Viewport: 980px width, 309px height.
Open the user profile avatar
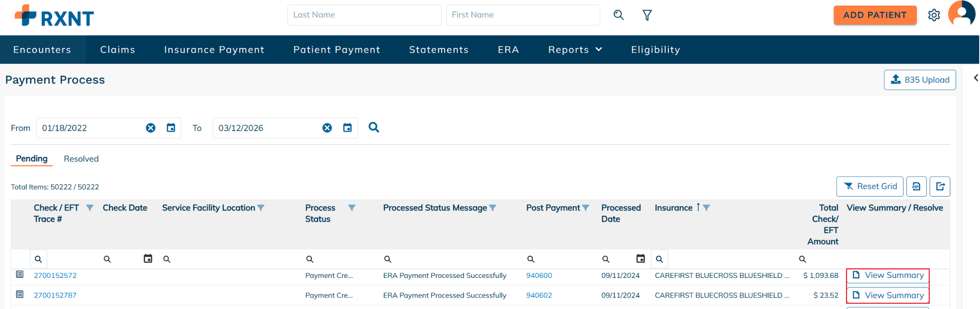click(x=961, y=14)
